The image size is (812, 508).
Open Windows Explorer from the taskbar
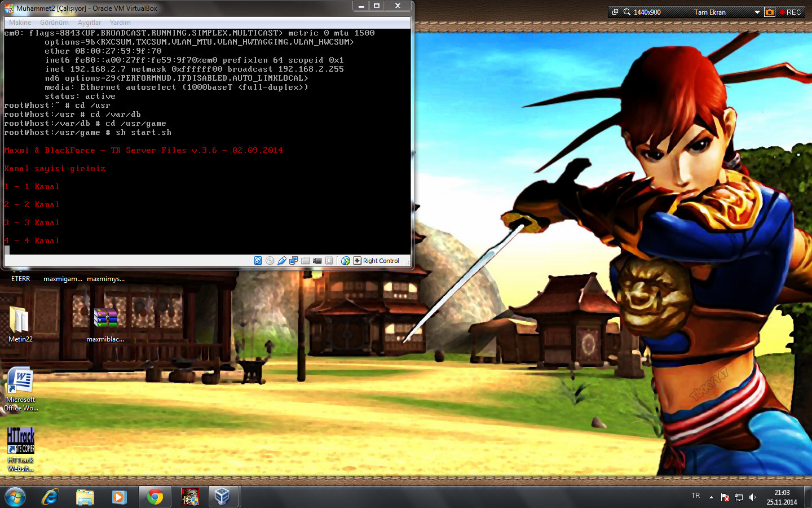tap(85, 497)
